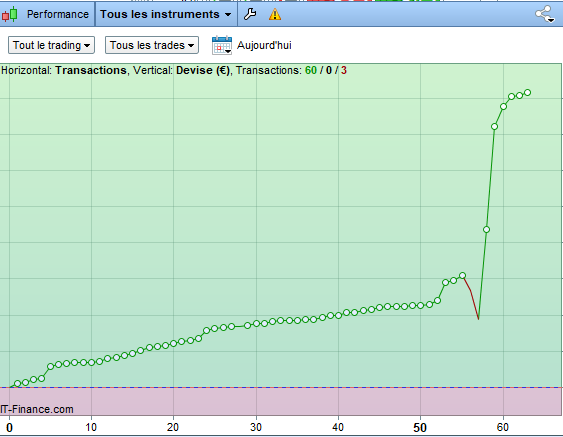This screenshot has width=563, height=437.
Task: Click the last data point on curve
Action: pyautogui.click(x=527, y=93)
